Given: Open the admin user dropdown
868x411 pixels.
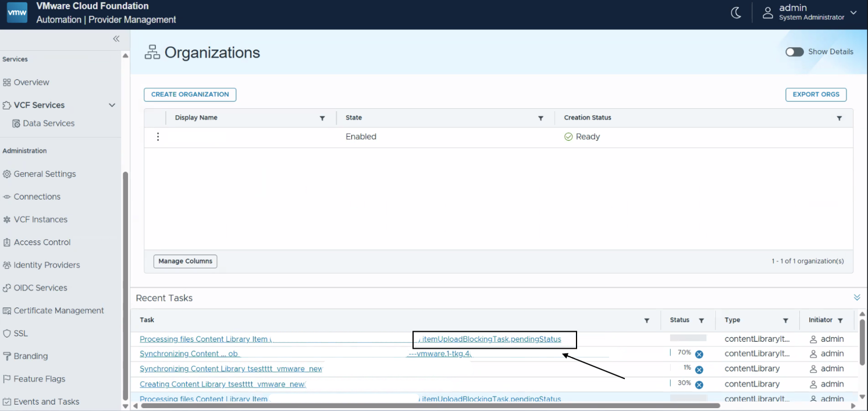Looking at the screenshot, I should [853, 13].
